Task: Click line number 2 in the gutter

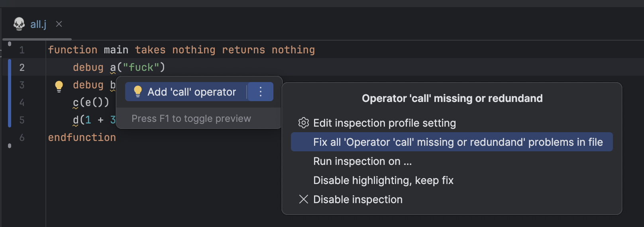Action: click(22, 67)
